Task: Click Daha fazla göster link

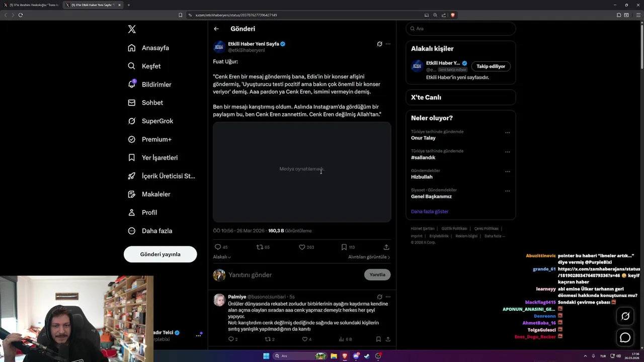Action: (x=430, y=212)
